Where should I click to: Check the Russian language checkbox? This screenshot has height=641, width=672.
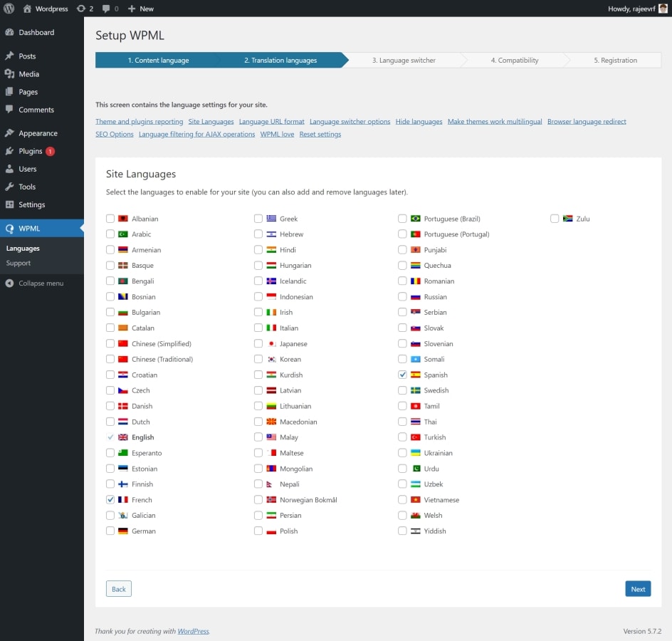tap(402, 297)
